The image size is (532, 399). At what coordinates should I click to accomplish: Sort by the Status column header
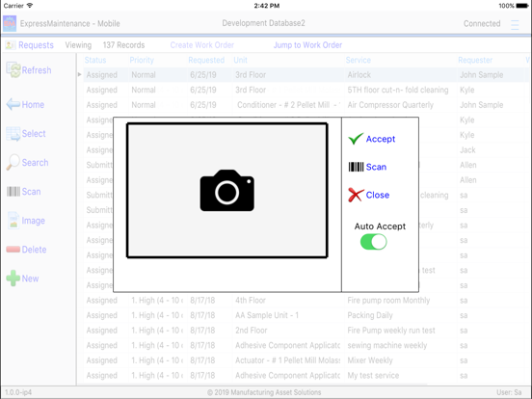[95, 60]
